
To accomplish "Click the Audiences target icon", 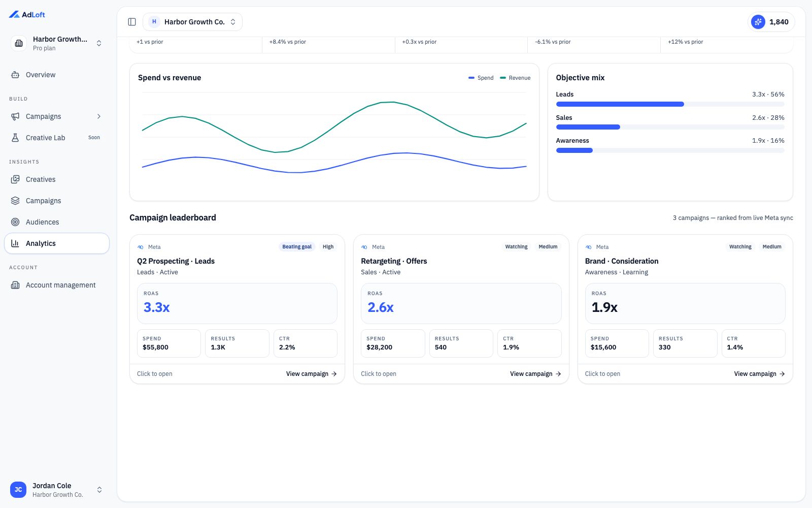I will click(x=15, y=222).
